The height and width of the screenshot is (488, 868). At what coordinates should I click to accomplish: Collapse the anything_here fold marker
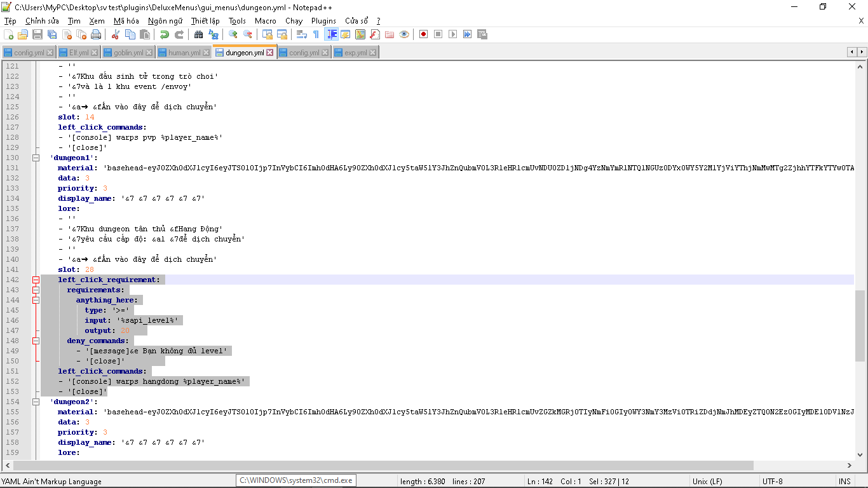tap(36, 300)
